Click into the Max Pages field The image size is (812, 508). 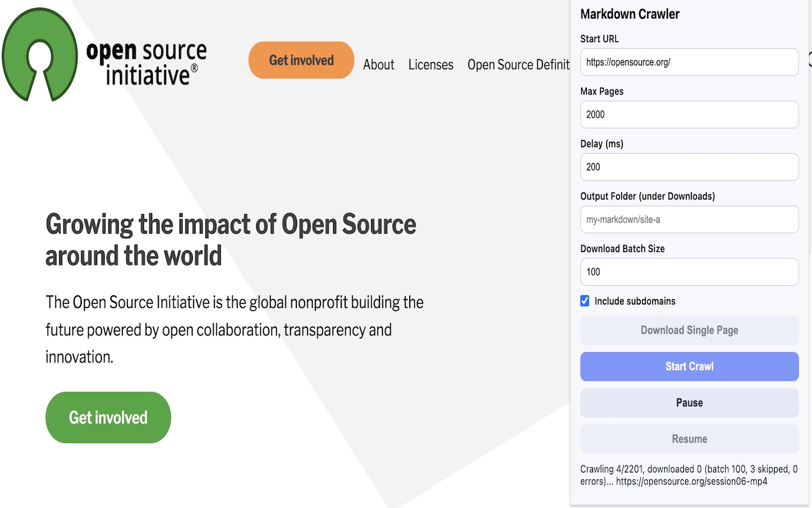[x=690, y=114]
